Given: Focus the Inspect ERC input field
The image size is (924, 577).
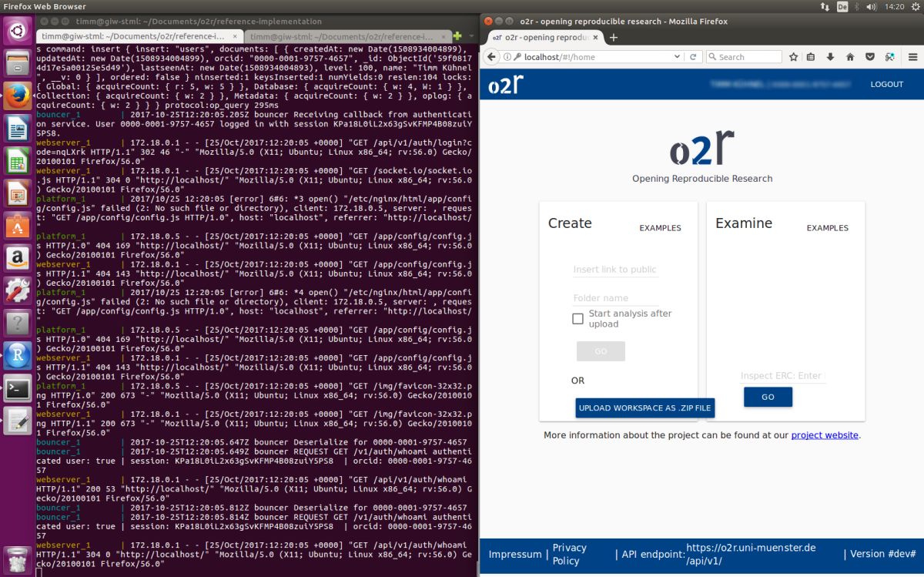Looking at the screenshot, I should [782, 376].
